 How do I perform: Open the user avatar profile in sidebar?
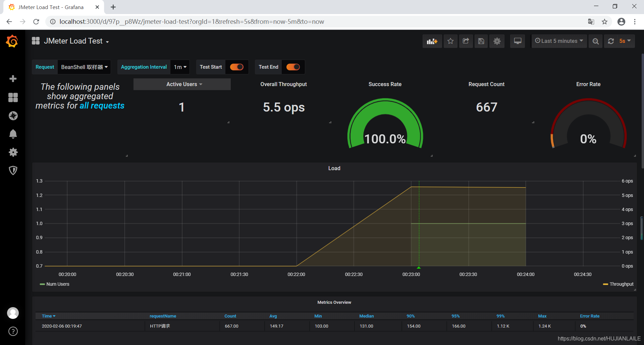(x=13, y=313)
